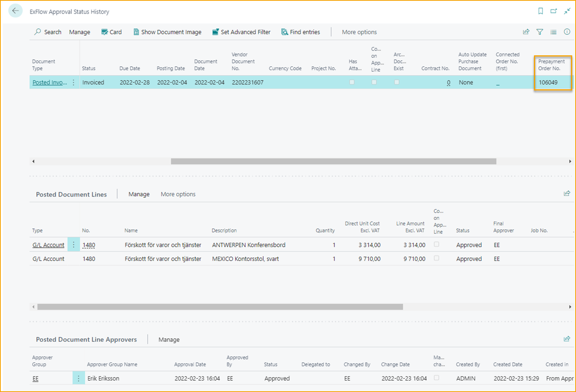The image size is (576, 392).
Task: Select the None auto update cell
Action: tap(466, 82)
